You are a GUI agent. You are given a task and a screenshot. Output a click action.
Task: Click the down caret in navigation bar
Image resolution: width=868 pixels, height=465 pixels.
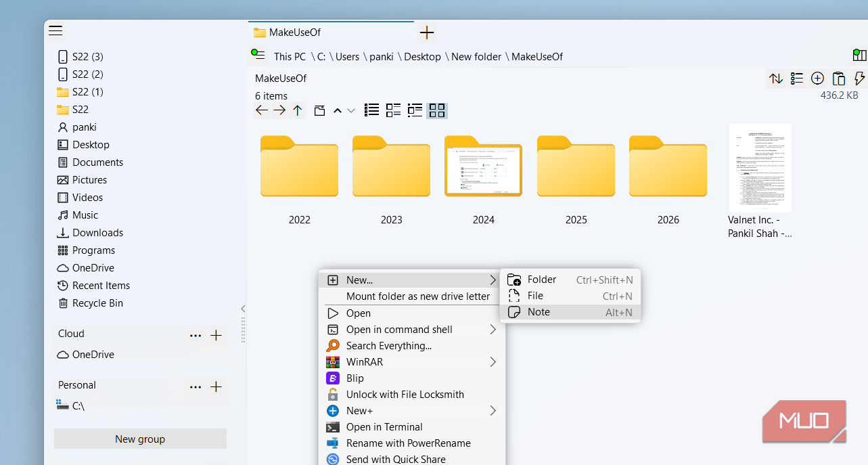[350, 110]
